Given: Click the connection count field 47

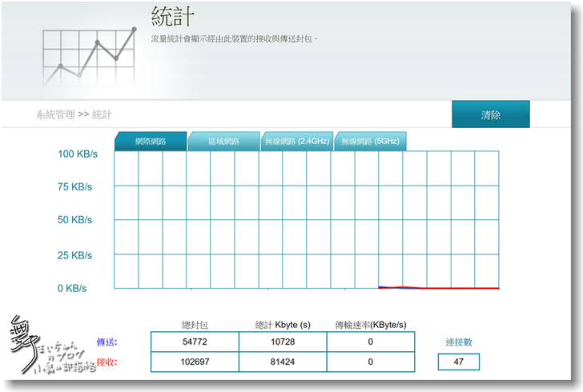Looking at the screenshot, I should pos(459,362).
